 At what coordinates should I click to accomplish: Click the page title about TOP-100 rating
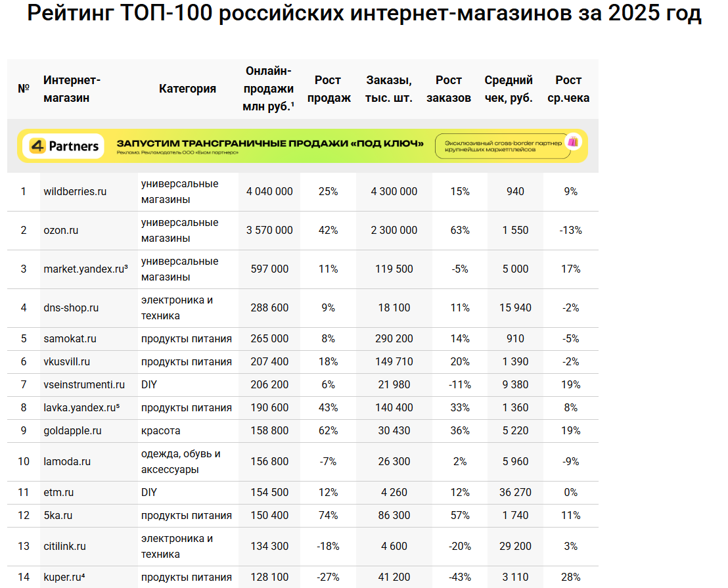tap(364, 13)
